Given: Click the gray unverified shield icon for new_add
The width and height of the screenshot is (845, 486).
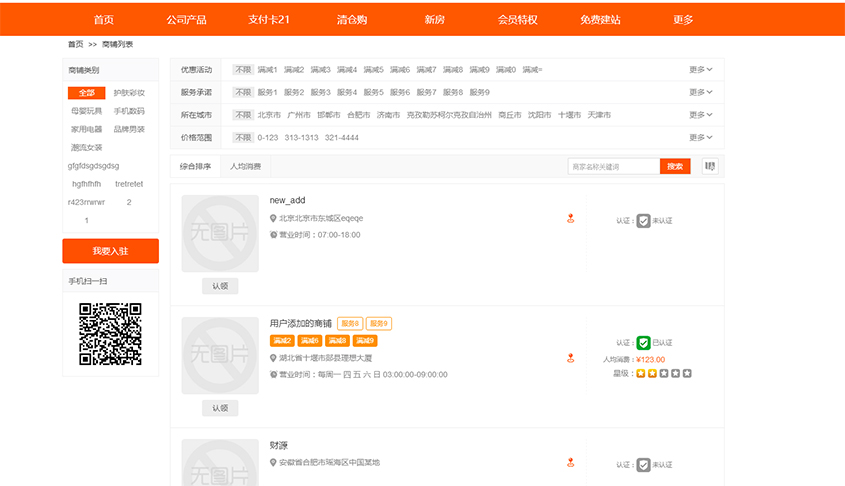Looking at the screenshot, I should [x=644, y=221].
